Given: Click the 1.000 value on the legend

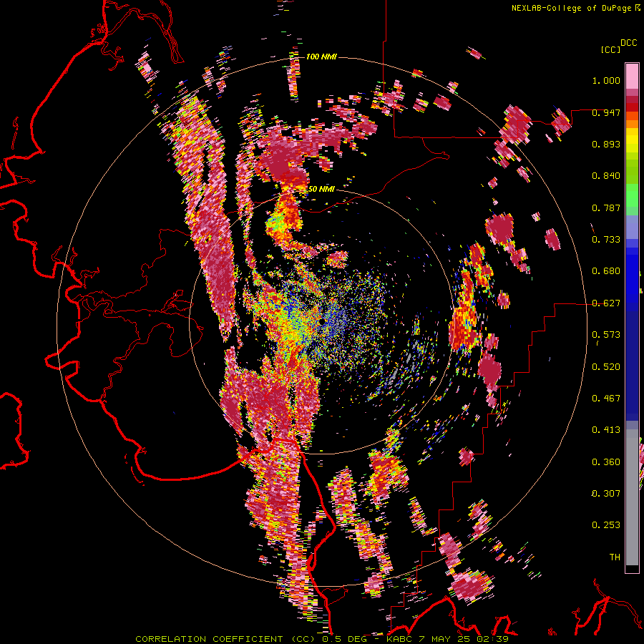Looking at the screenshot, I should (x=606, y=80).
